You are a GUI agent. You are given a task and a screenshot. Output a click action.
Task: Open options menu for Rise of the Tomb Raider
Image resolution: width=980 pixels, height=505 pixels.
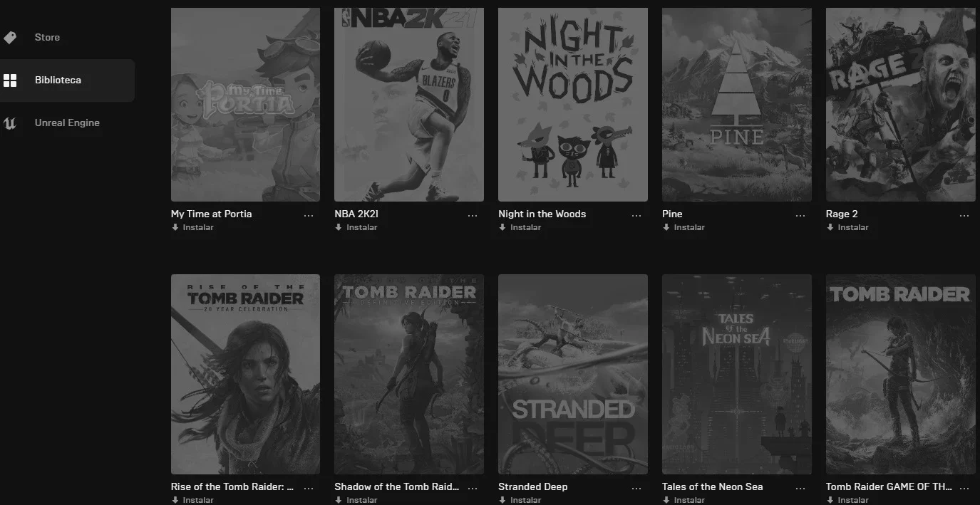309,488
